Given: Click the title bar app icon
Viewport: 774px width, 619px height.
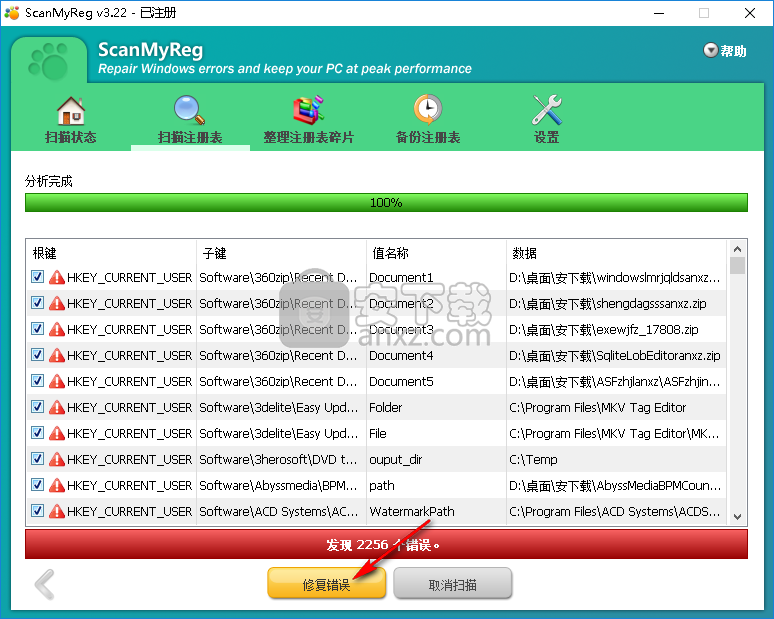Looking at the screenshot, I should click(x=12, y=12).
